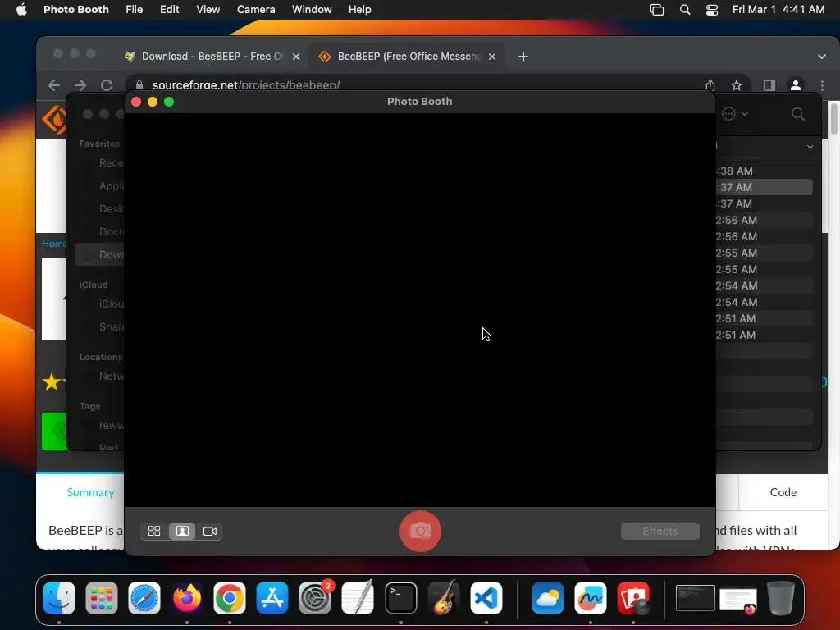The width and height of the screenshot is (840, 630).
Task: Switch to movie clip recording mode
Action: point(209,531)
